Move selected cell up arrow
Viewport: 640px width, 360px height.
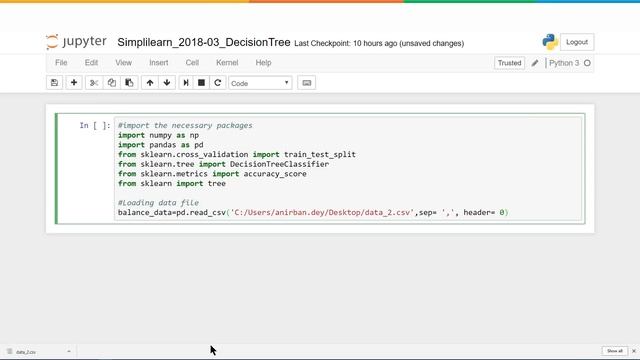(150, 83)
